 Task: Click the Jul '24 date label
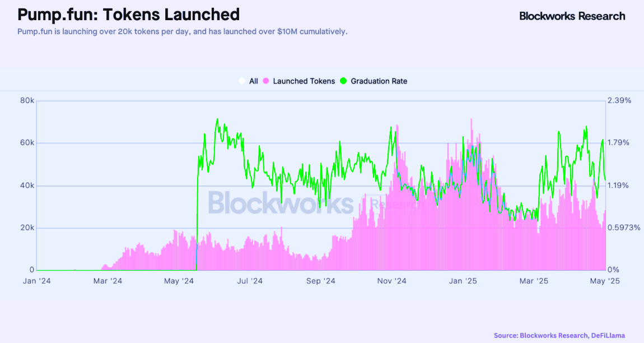point(250,281)
